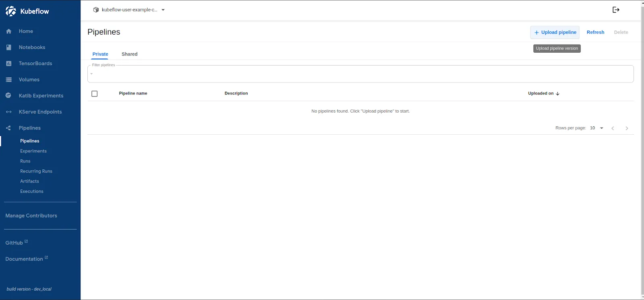Image resolution: width=644 pixels, height=300 pixels.
Task: Click the Kubeflow logo icon
Action: (11, 11)
